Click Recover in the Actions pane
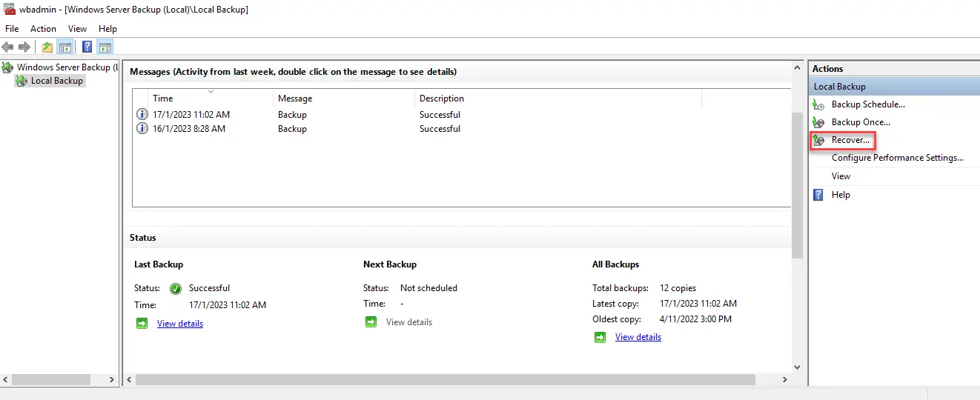 click(x=850, y=140)
